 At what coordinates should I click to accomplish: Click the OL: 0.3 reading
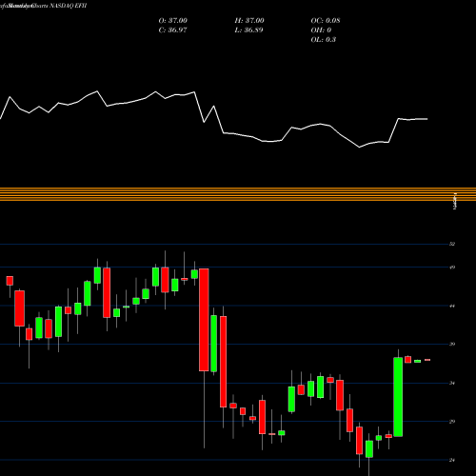tap(324, 40)
